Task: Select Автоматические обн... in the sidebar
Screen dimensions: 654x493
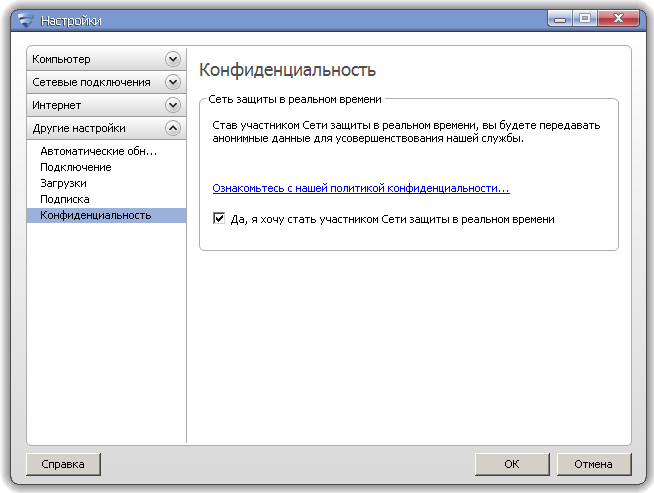Action: point(98,151)
